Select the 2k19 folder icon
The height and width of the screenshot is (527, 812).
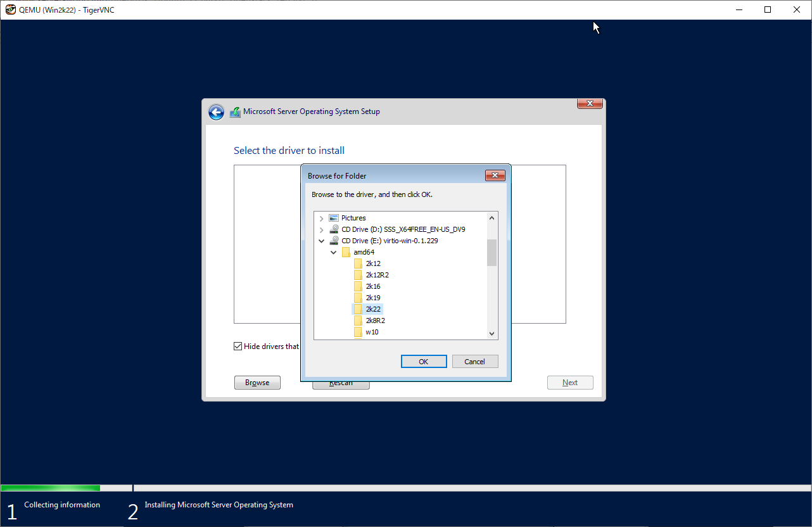[x=358, y=298]
